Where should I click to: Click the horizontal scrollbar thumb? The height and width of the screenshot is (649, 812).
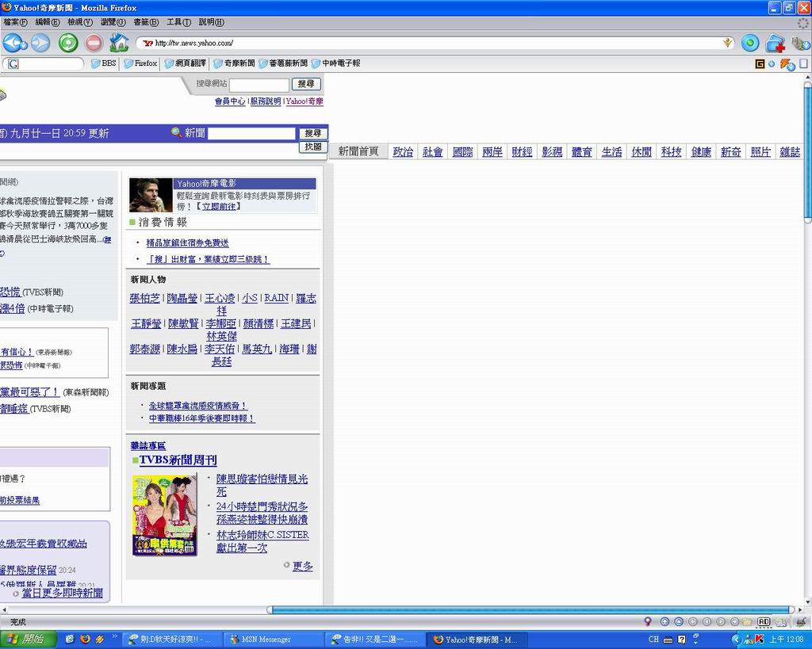click(x=530, y=609)
